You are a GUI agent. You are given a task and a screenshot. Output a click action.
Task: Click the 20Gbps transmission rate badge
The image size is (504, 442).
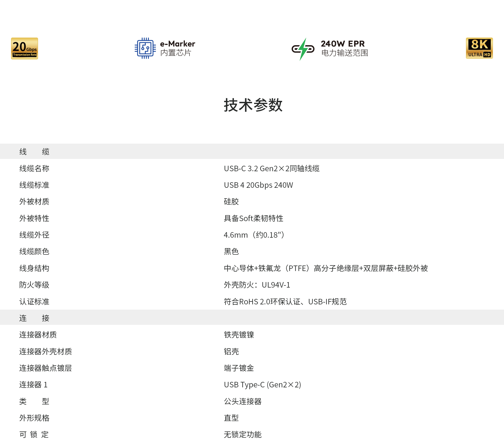(x=24, y=48)
